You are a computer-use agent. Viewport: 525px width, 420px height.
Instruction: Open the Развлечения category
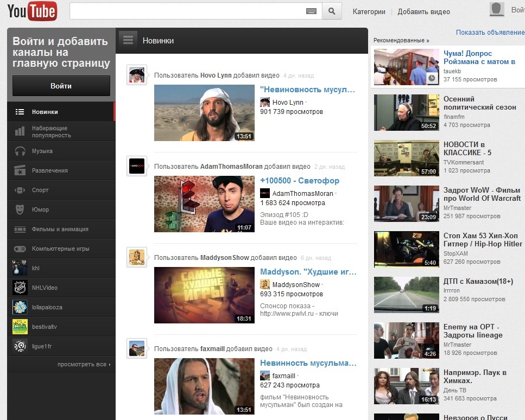coord(61,170)
